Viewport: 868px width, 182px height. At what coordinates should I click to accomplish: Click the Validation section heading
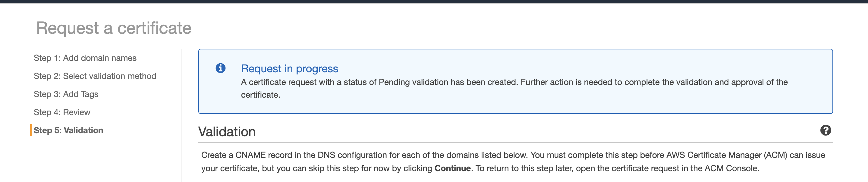coord(227,132)
